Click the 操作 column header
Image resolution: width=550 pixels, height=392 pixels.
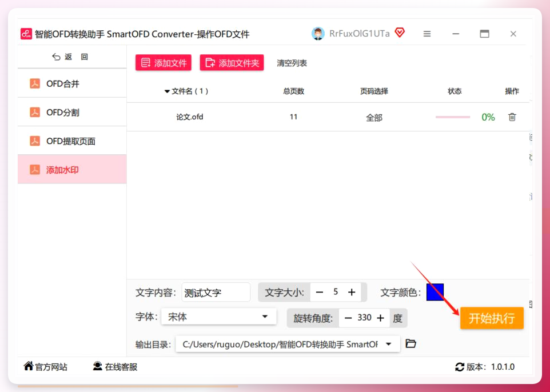coord(512,91)
